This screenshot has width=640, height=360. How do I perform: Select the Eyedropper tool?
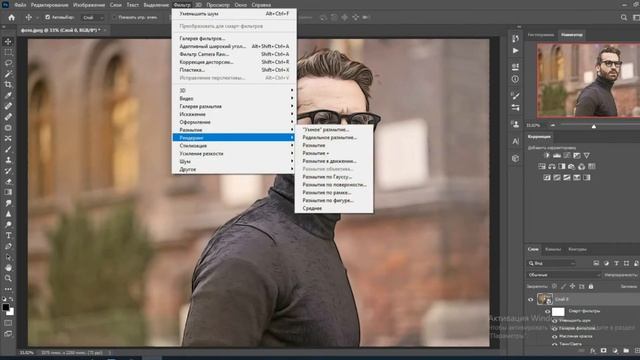8,96
